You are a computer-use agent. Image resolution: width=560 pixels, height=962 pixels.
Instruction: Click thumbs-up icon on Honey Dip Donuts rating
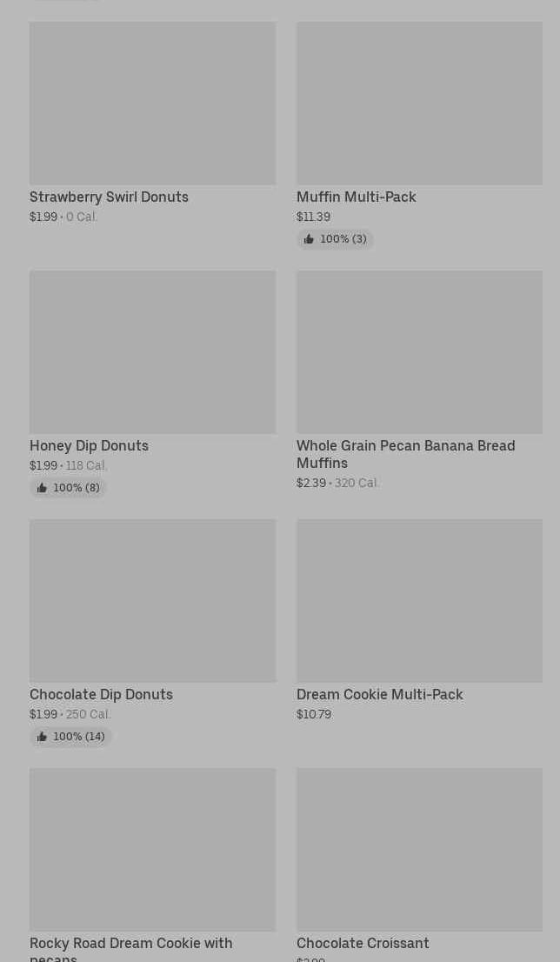point(42,488)
